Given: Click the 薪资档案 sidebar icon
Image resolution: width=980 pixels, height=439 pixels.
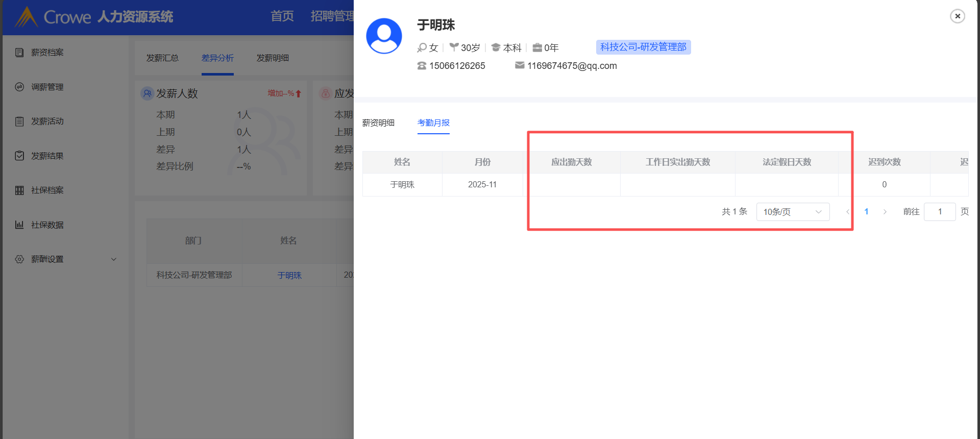Looking at the screenshot, I should (x=19, y=53).
